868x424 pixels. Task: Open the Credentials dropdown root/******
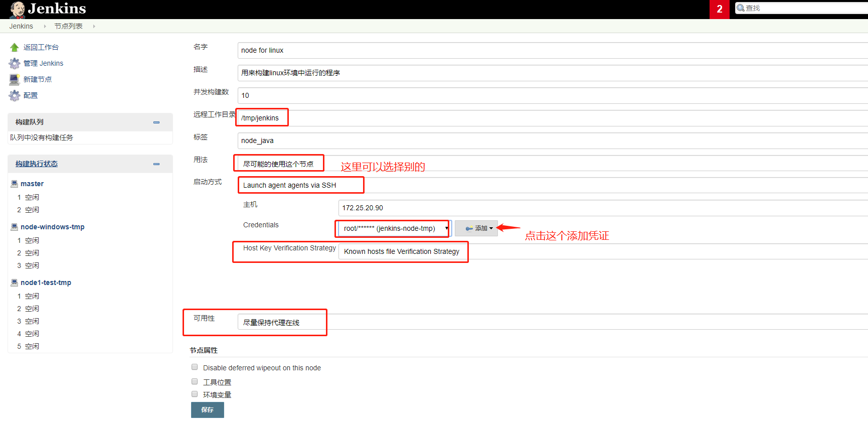[395, 228]
